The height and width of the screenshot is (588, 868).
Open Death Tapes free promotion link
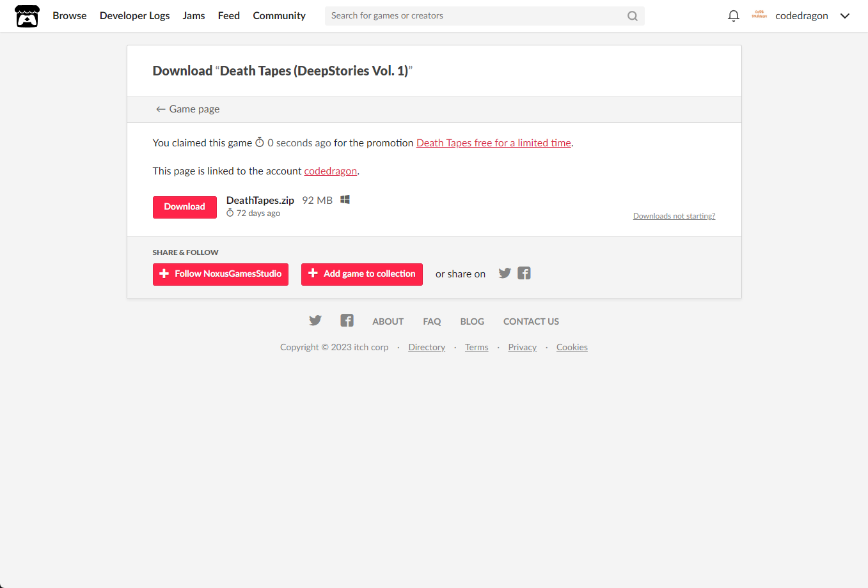pos(494,143)
